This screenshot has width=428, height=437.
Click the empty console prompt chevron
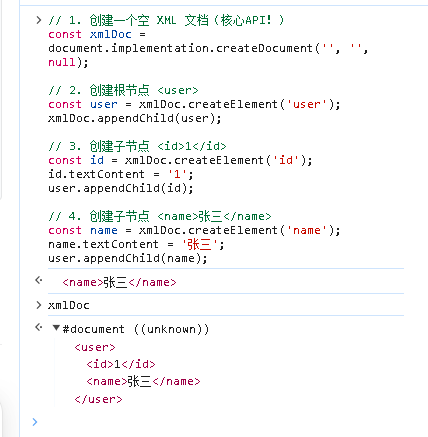(35, 422)
